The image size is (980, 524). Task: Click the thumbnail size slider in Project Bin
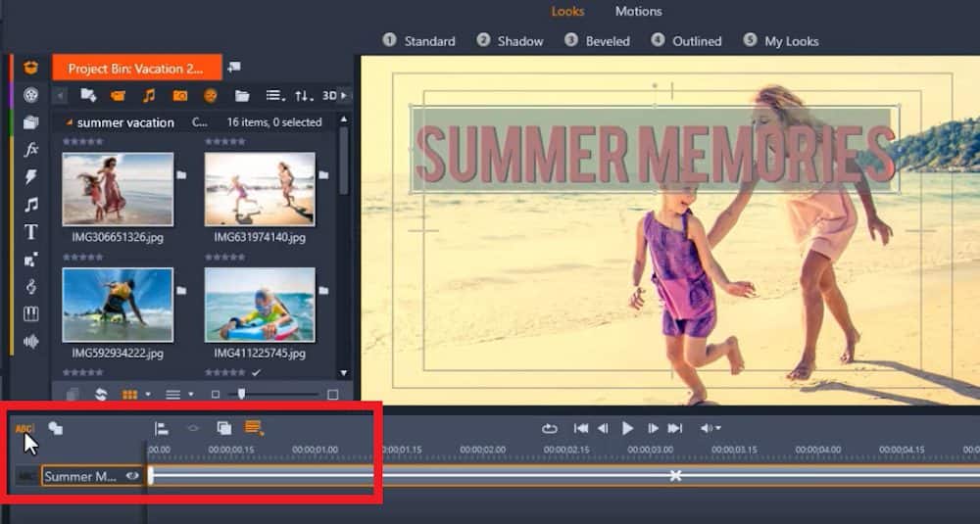(x=241, y=394)
